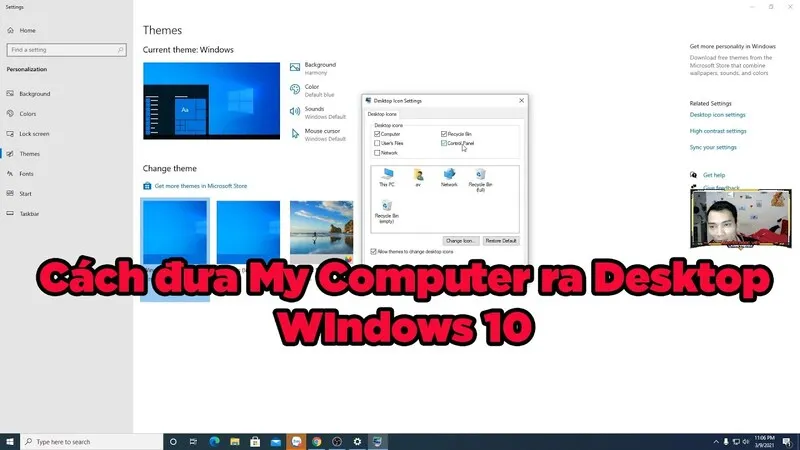Close the Desktop Icon Settings dialog
The height and width of the screenshot is (450, 800).
tap(521, 101)
